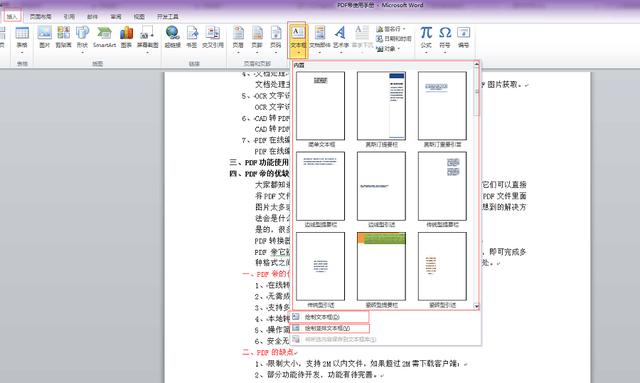Switch to the 视图 View tab

pos(139,16)
